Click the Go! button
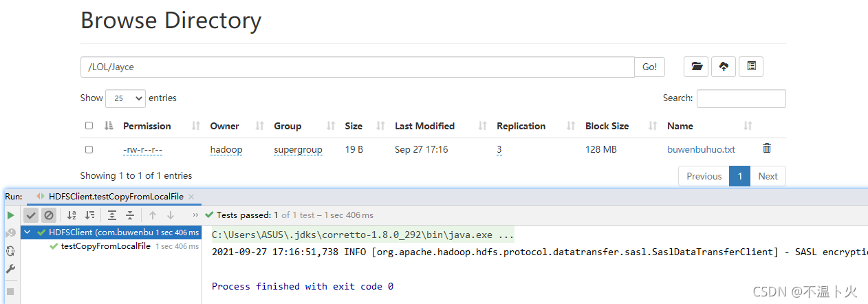The height and width of the screenshot is (304, 868). coord(649,67)
